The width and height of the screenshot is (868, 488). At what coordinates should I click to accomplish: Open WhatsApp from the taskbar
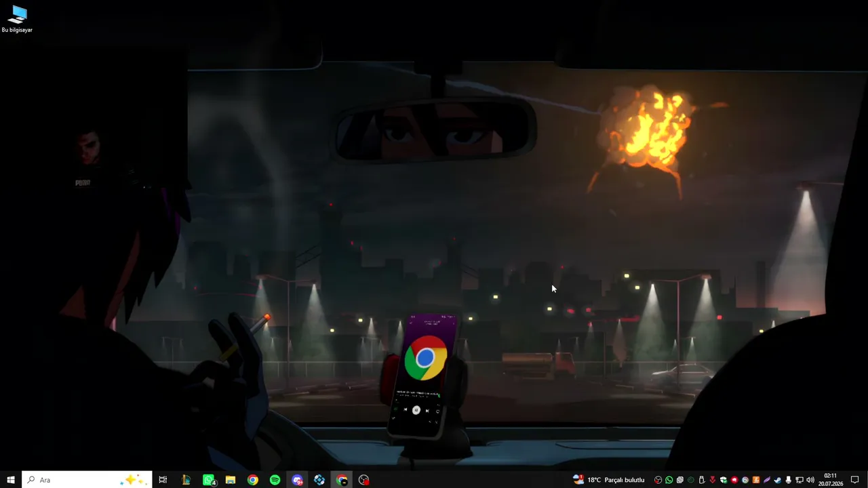click(x=209, y=480)
